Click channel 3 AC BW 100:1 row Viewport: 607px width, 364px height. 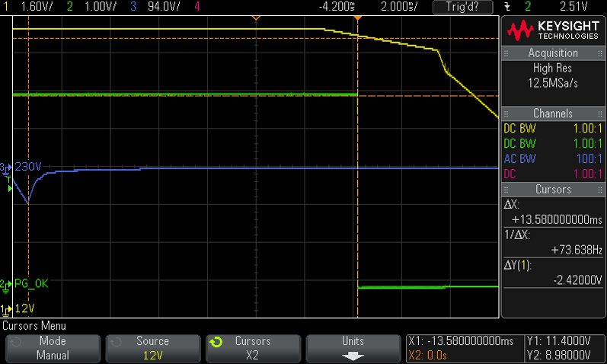click(x=553, y=158)
